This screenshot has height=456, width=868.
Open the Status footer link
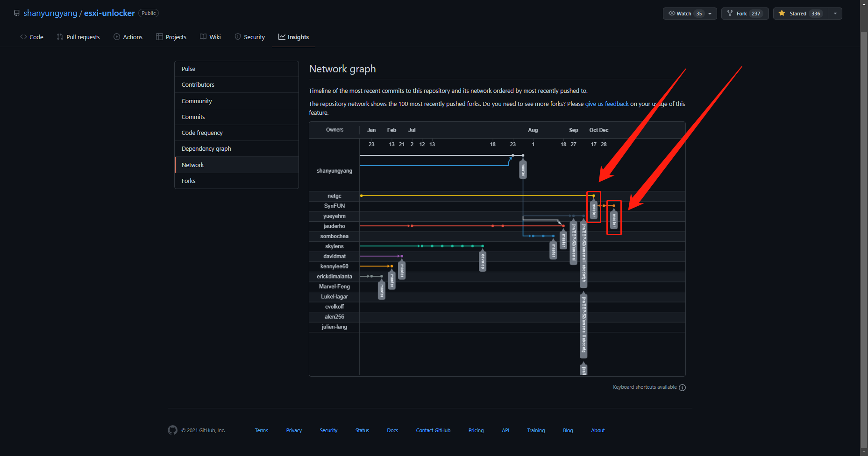pos(362,430)
